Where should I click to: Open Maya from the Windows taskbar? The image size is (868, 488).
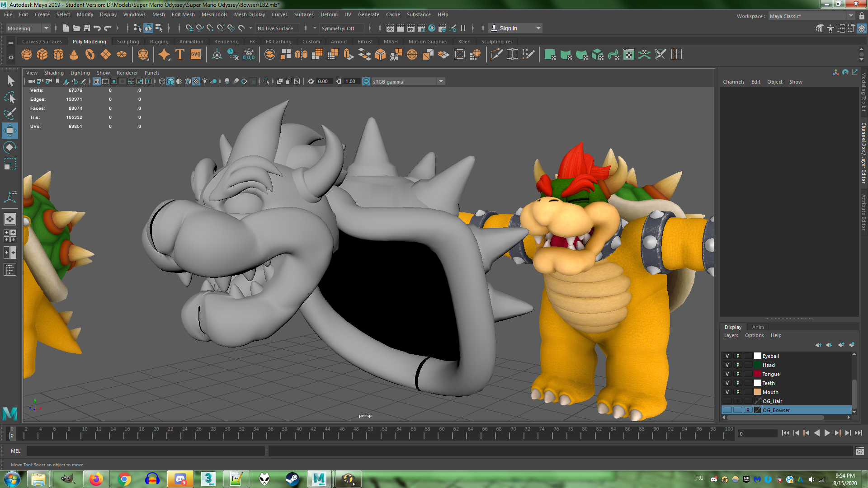point(319,479)
